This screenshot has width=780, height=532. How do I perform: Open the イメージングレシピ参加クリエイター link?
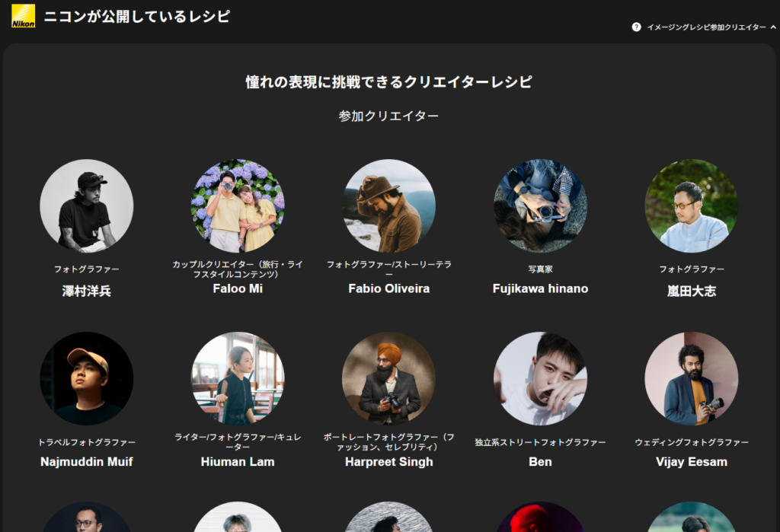tap(706, 27)
